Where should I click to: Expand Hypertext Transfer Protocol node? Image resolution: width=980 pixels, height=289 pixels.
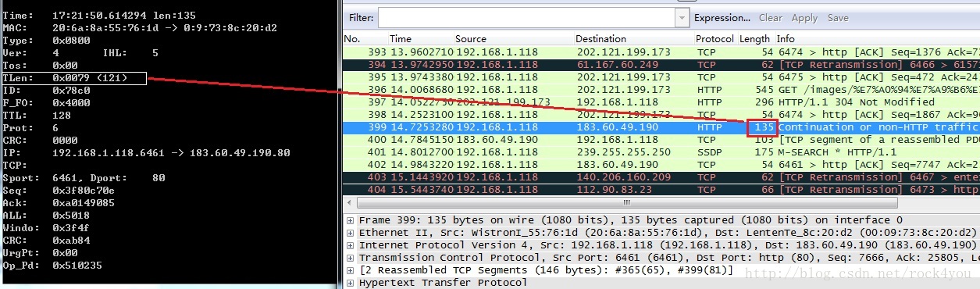(350, 283)
